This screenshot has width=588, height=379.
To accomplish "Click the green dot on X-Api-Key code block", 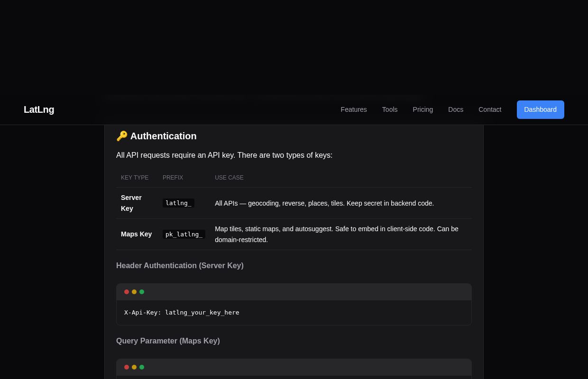I will point(142,292).
